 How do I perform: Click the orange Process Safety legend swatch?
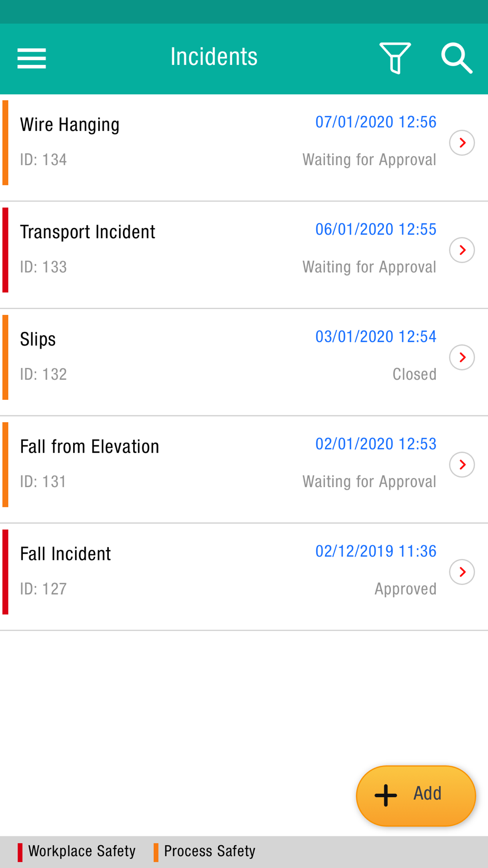click(x=156, y=852)
